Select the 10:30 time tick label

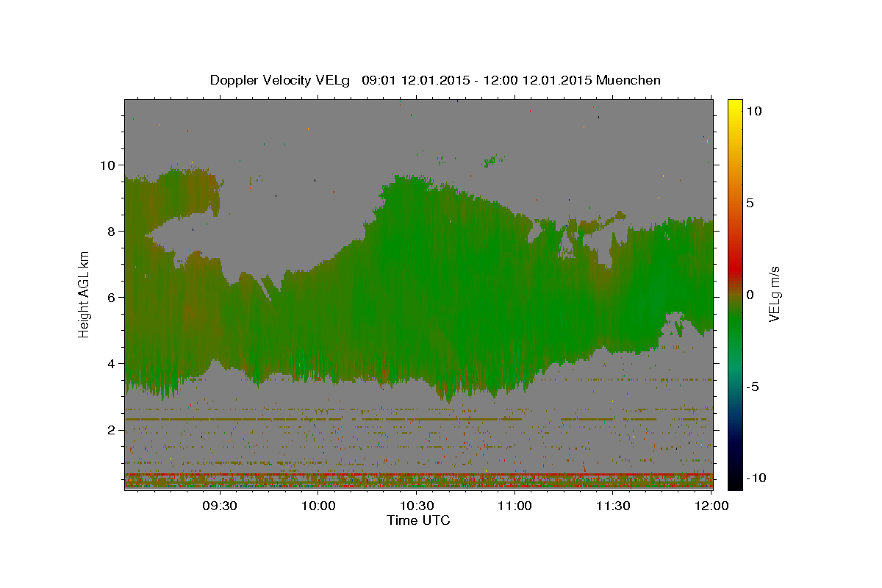click(416, 506)
